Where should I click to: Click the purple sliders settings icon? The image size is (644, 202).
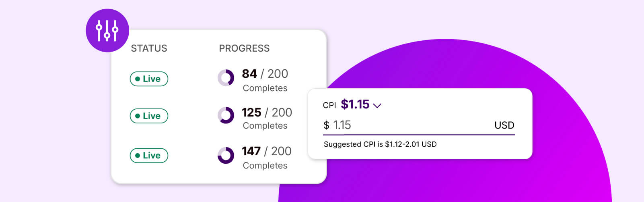[x=107, y=30]
